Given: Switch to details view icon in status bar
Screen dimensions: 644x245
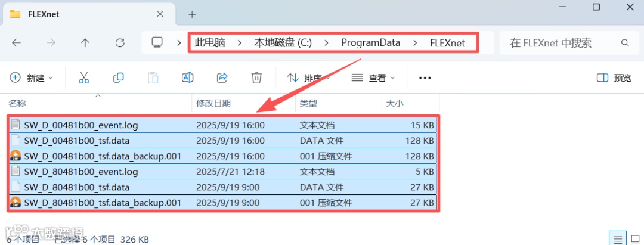Looking at the screenshot, I should tap(617, 239).
